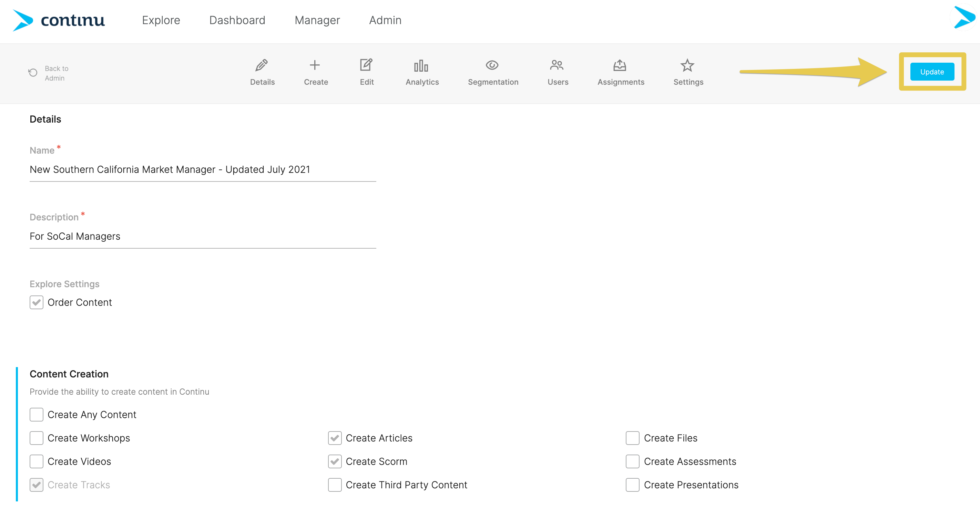
Task: Click the Segmentation toolbar label
Action: tap(493, 82)
